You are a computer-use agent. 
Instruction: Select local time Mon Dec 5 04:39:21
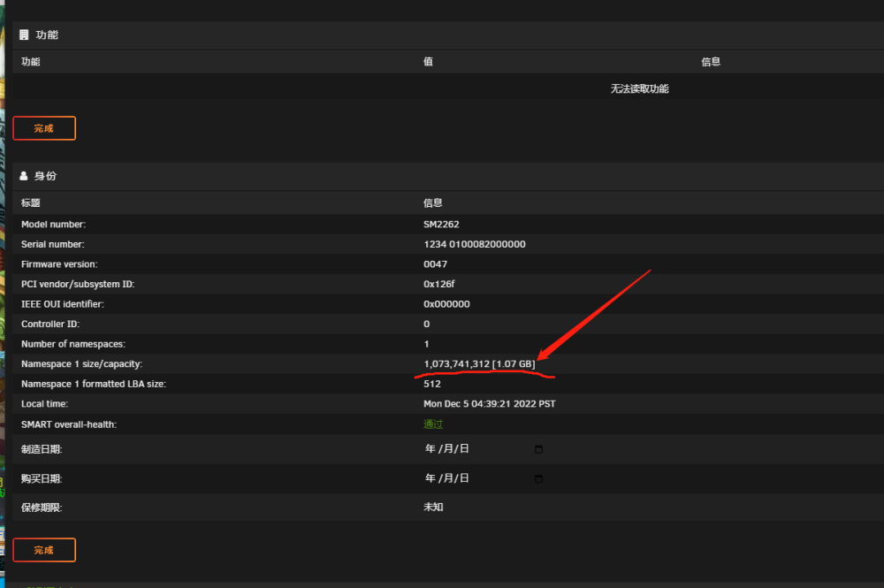coord(468,404)
